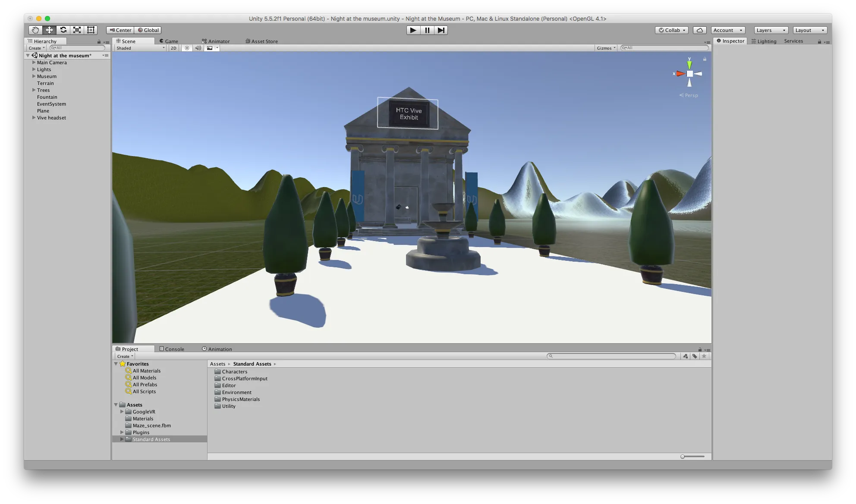Select the Move tool

(49, 30)
